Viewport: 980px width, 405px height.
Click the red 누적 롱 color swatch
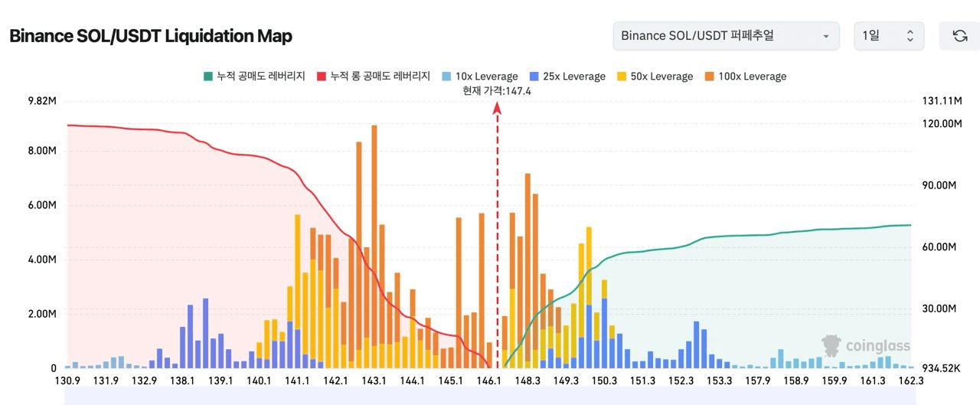pyautogui.click(x=322, y=77)
